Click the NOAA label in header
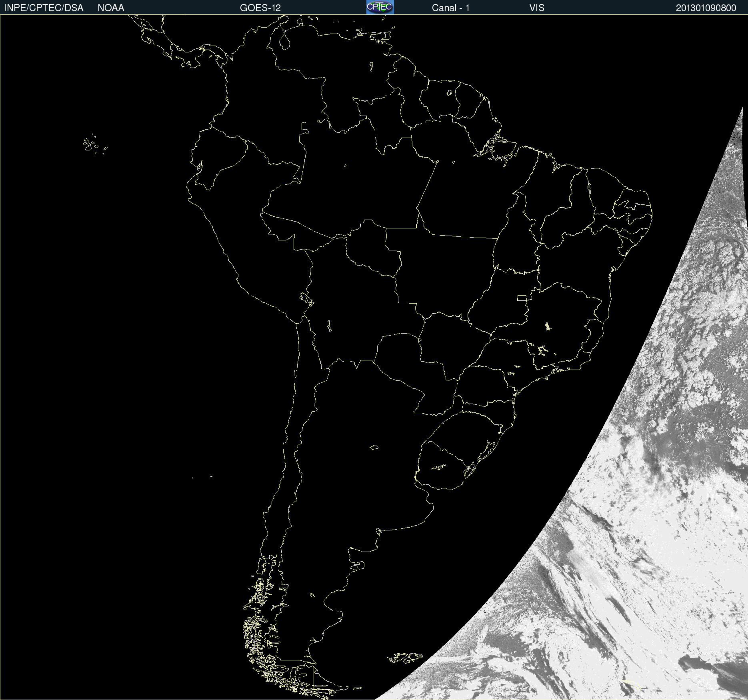Viewport: 748px width, 700px height. pos(111,8)
